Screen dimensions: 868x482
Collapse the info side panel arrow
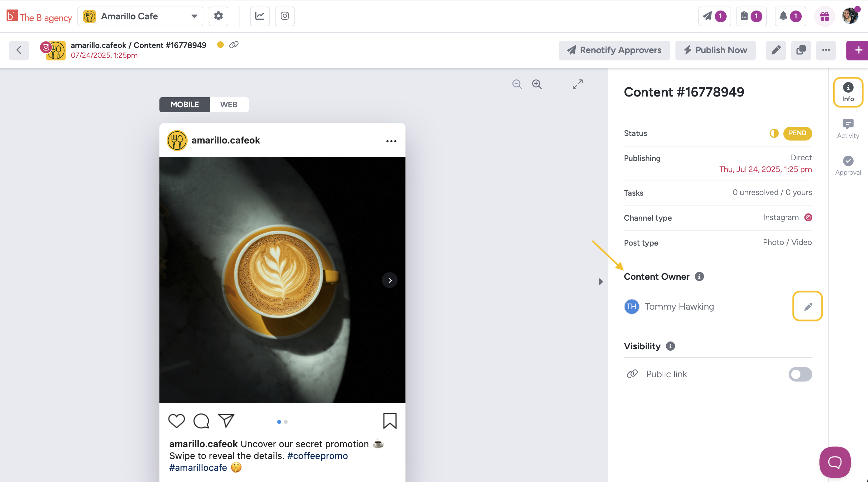tap(600, 282)
